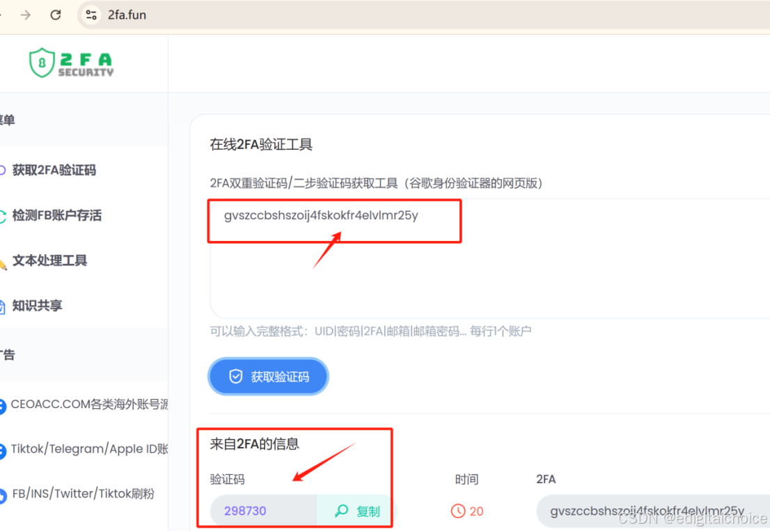Viewport: 770px width, 532px height.
Task: Click the 复制 button to copy the code
Action: coord(355,510)
